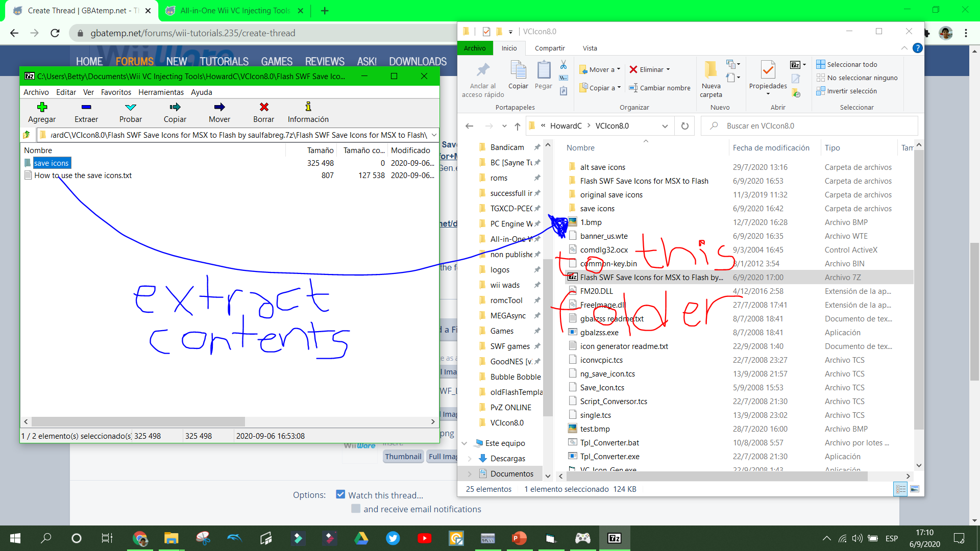Select the 1.bmp file in Explorer

pos(591,222)
